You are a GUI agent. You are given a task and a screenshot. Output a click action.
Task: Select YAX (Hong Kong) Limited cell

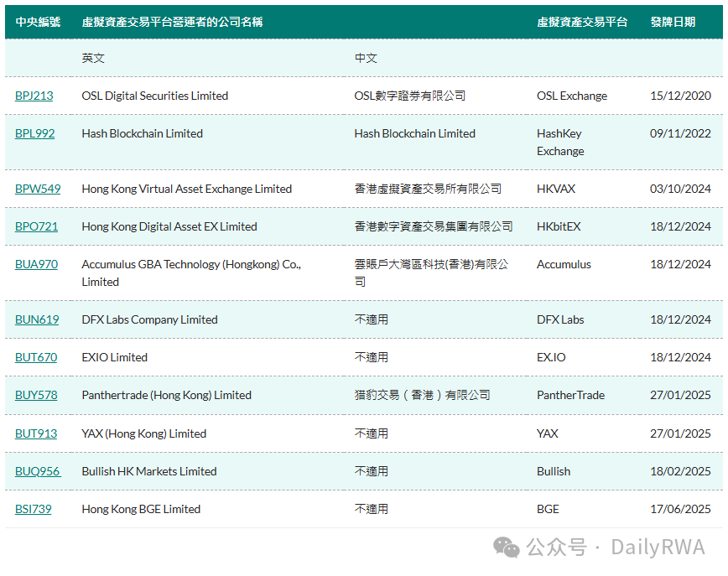144,433
